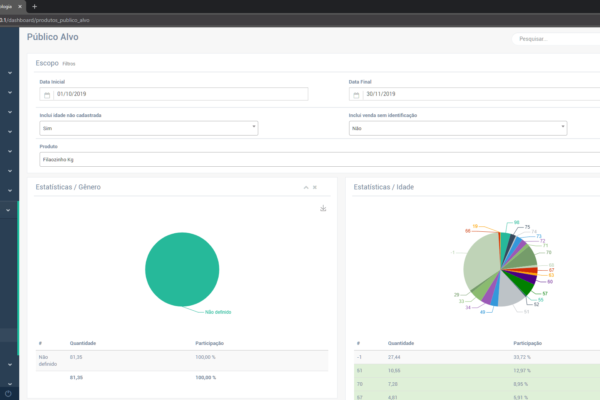600x400 pixels.
Task: Click the 27,44 quantity cell
Action: [394, 357]
